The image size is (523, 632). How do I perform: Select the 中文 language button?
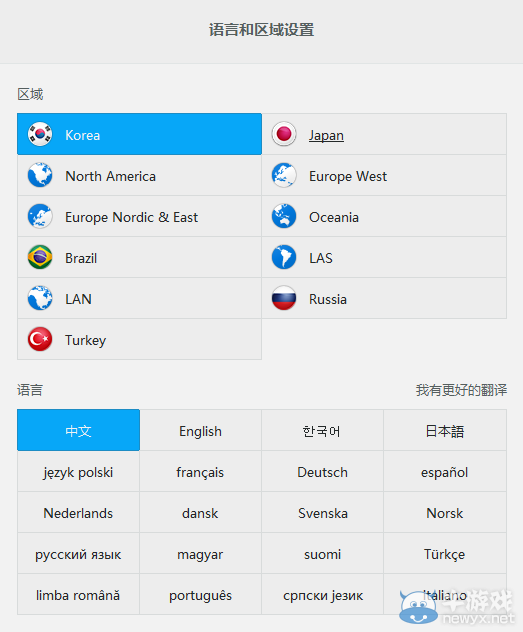click(78, 430)
